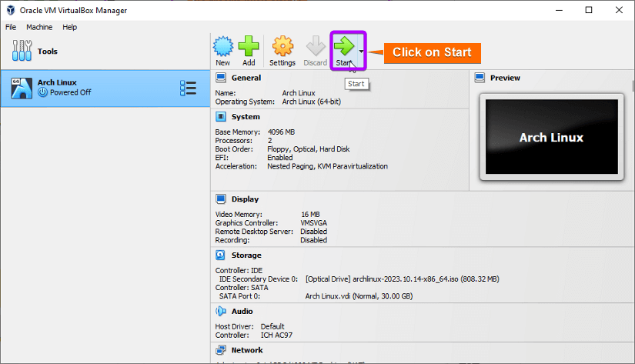Click the Graphics Controller VMSVGA value

(x=313, y=222)
